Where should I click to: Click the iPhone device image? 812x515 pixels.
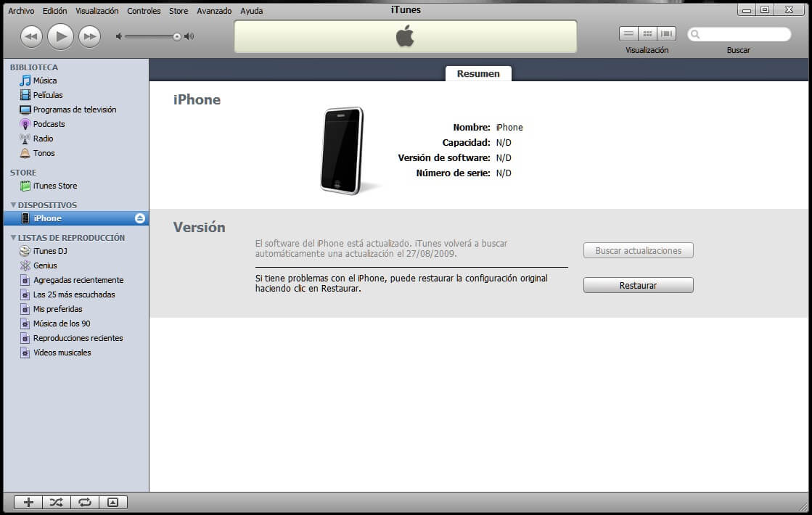coord(342,151)
